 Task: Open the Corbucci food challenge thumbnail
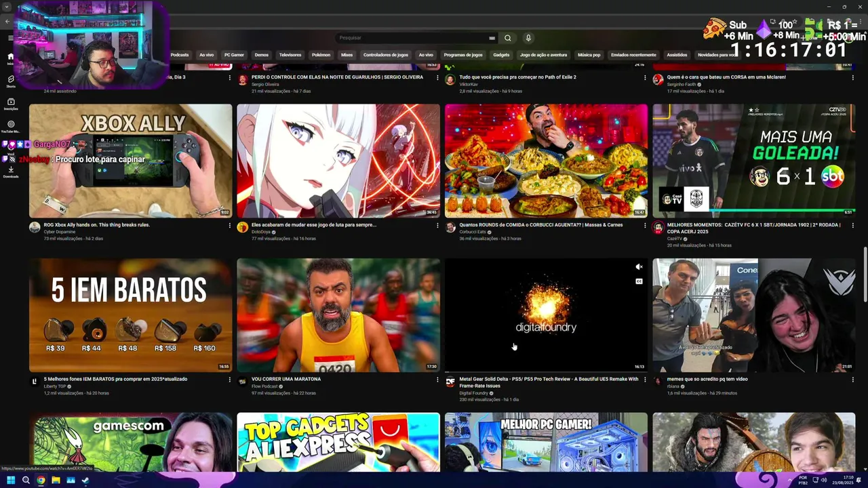tap(546, 161)
